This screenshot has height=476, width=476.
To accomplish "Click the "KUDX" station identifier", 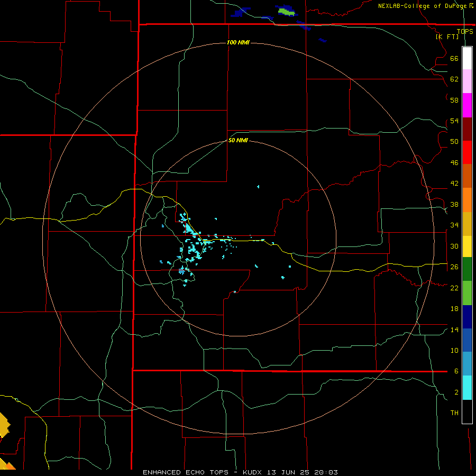I will point(253,472).
